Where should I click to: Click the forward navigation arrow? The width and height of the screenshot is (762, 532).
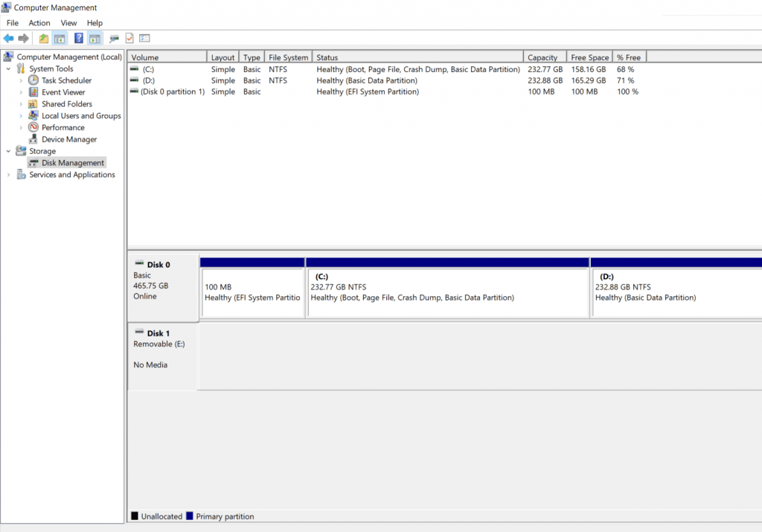coord(23,38)
